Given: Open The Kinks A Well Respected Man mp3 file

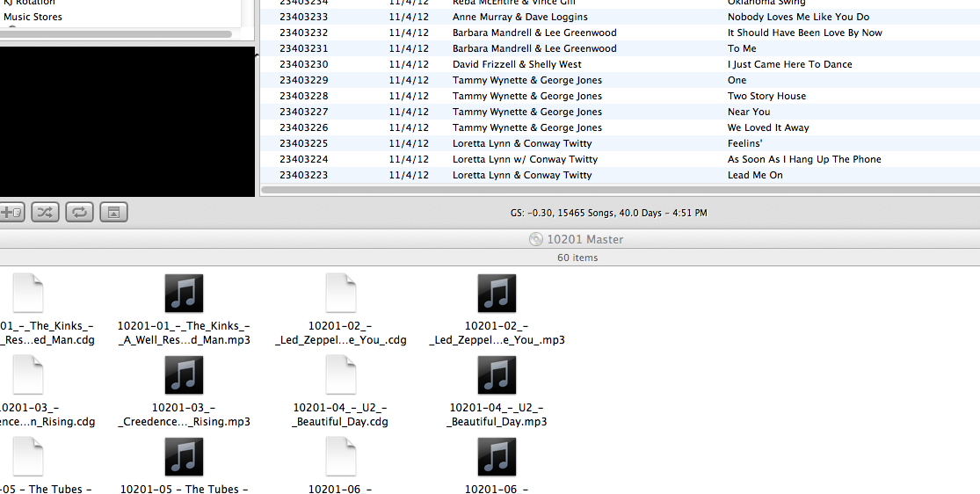Looking at the screenshot, I should click(184, 294).
